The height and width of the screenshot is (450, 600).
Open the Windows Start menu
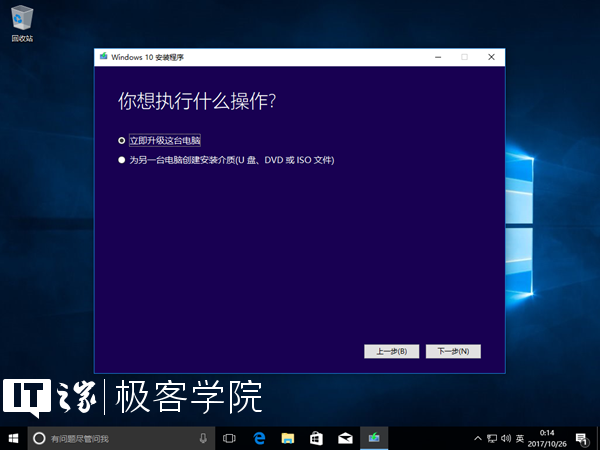(x=13, y=438)
